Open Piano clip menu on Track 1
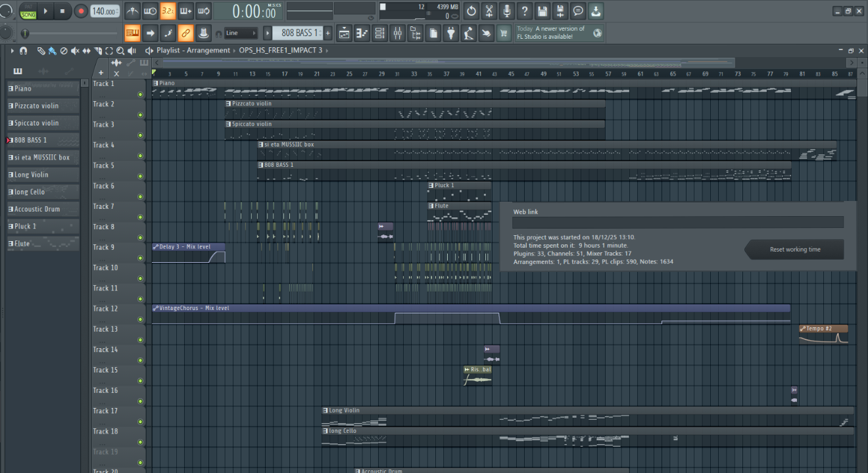Image resolution: width=868 pixels, height=473 pixels. 155,83
